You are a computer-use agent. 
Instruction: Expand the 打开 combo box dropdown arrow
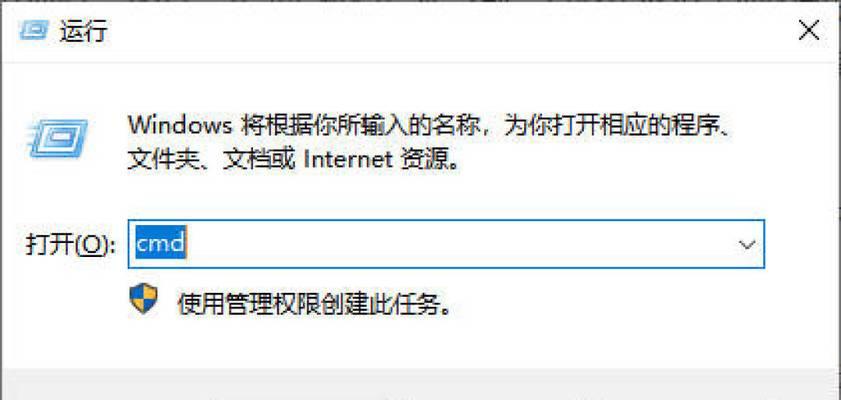[x=747, y=245]
